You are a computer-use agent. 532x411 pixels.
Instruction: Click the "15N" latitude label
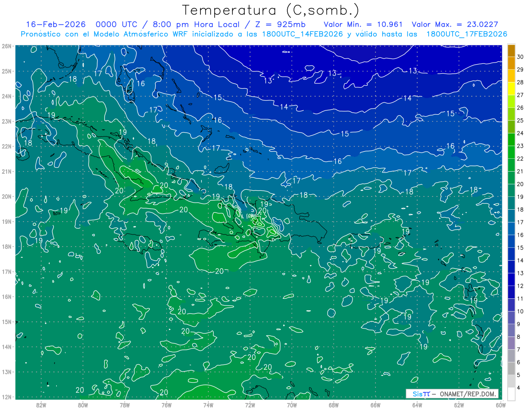pos(7,321)
